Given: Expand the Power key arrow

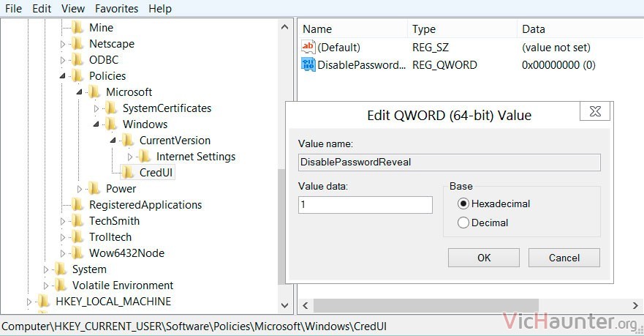Looking at the screenshot, I should (80, 189).
